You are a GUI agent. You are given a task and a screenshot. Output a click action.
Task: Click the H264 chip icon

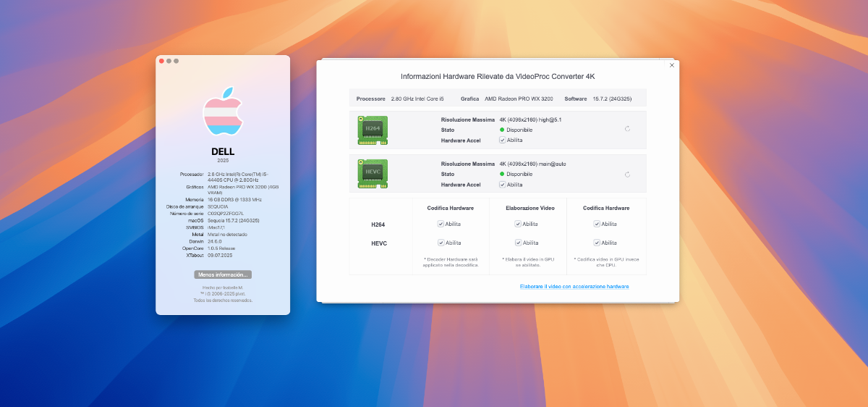pyautogui.click(x=373, y=130)
